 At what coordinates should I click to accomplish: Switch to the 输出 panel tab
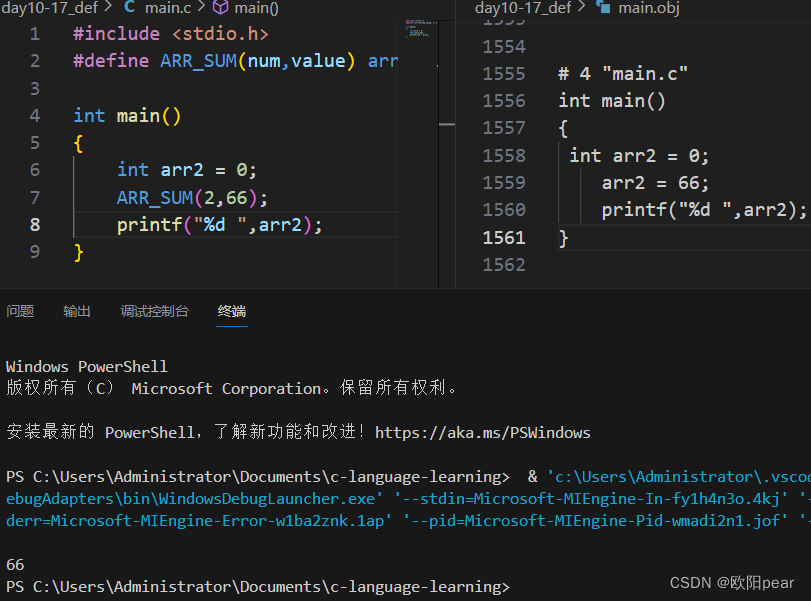(x=77, y=311)
